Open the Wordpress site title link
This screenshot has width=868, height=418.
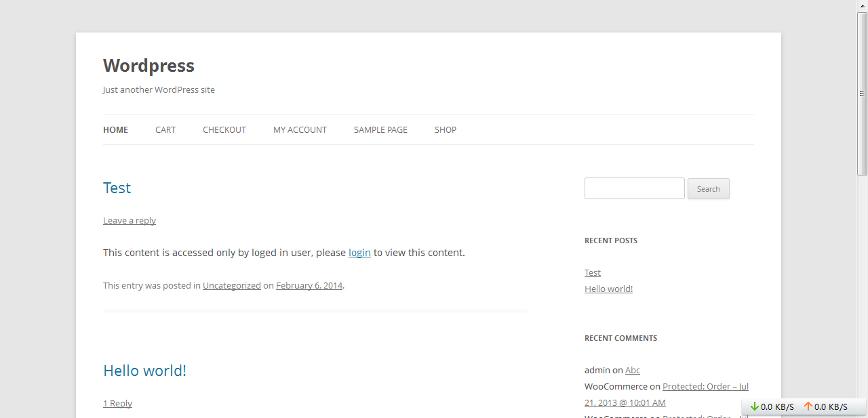(x=149, y=66)
